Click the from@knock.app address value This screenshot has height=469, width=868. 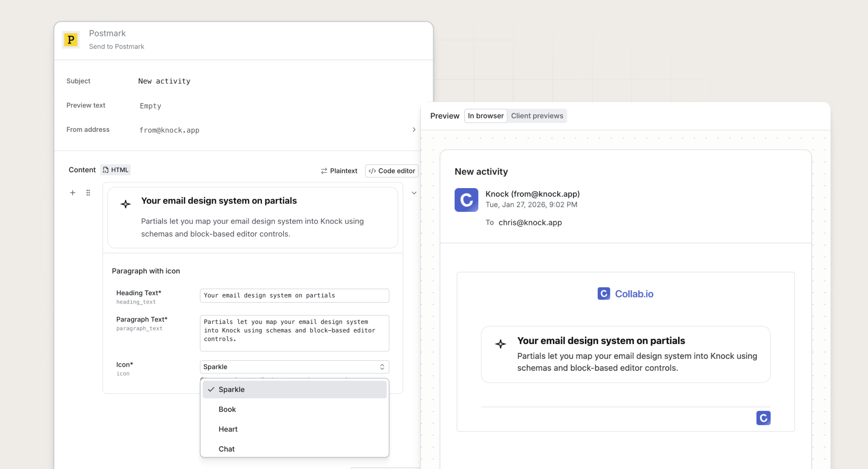pos(169,130)
